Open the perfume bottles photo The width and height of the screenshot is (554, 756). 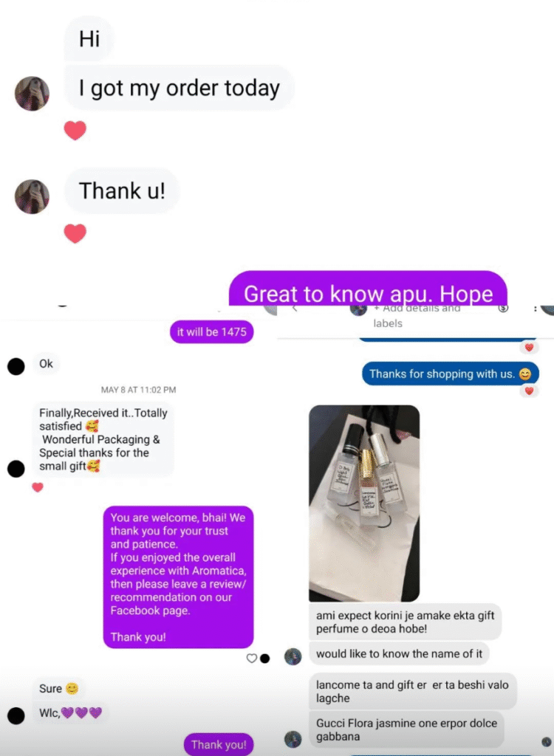pyautogui.click(x=364, y=504)
